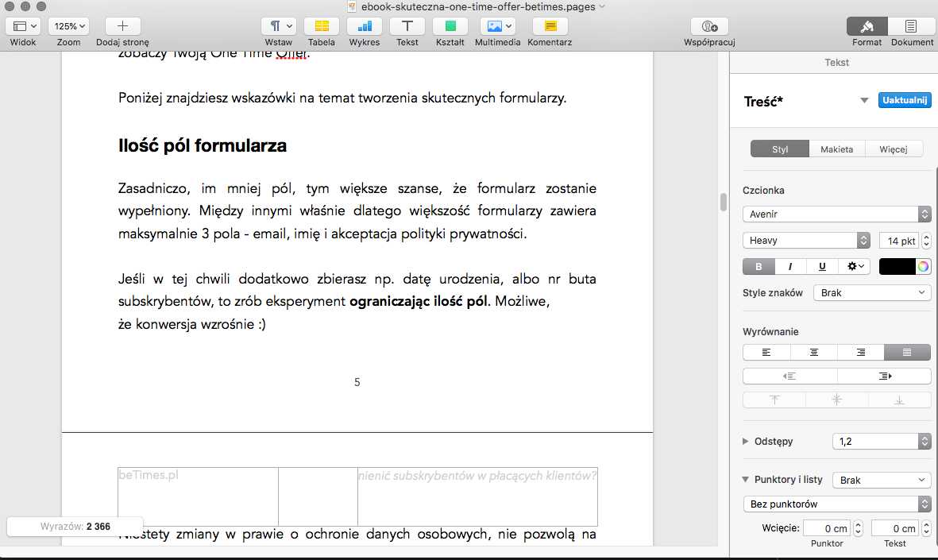
Task: Expand the Odstępy spacing section
Action: (745, 441)
